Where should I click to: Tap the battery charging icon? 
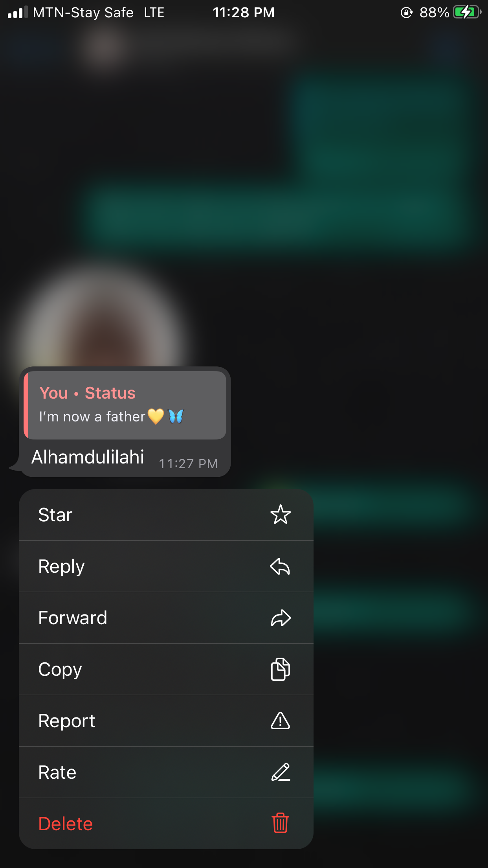coord(467,12)
